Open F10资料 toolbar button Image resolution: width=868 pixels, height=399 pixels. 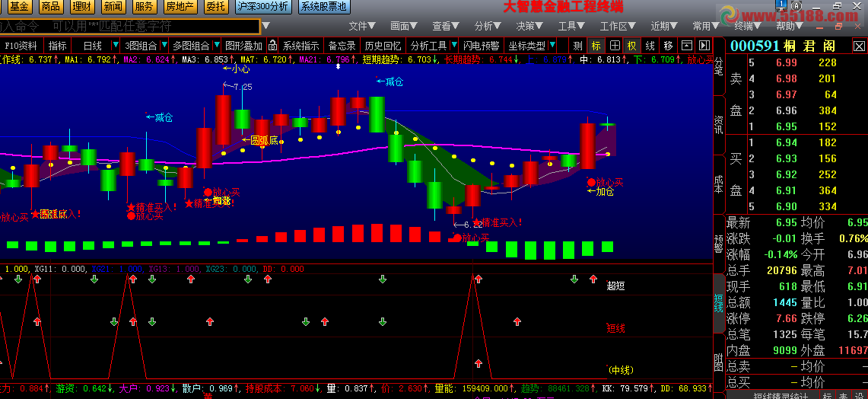tap(21, 46)
